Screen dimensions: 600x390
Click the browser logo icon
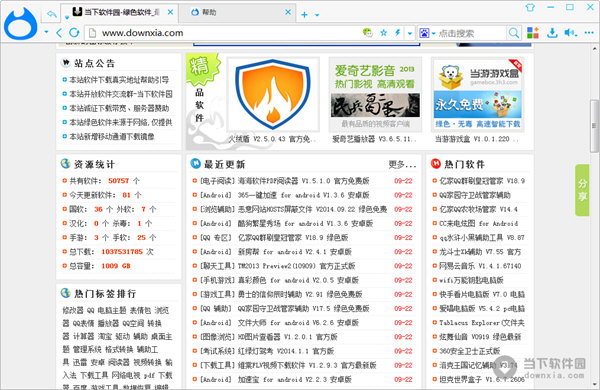click(21, 24)
